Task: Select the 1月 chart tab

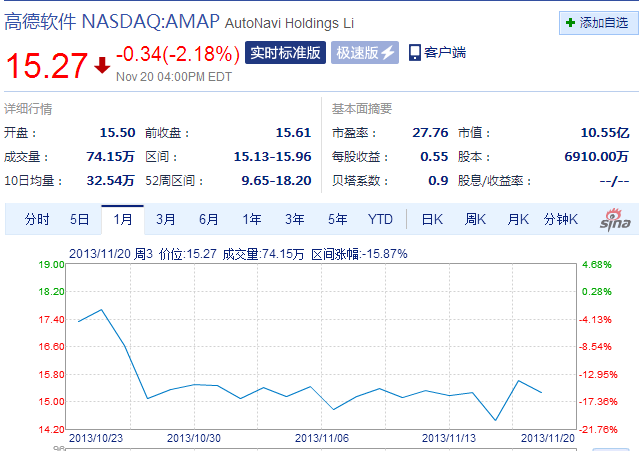Action: click(123, 219)
